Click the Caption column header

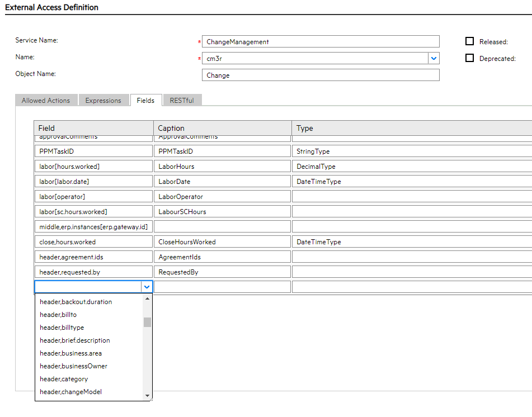(223, 128)
